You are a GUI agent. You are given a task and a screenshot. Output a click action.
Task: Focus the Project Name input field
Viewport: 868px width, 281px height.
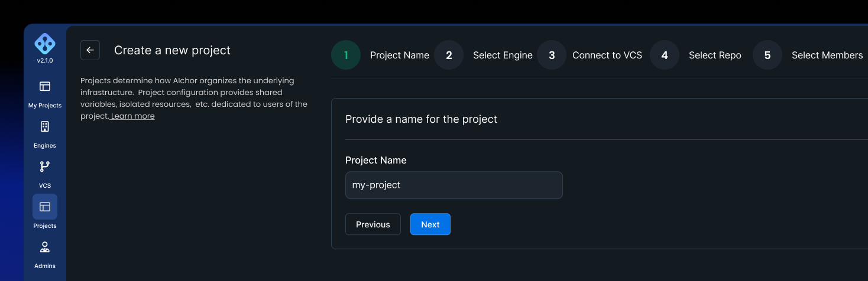(x=454, y=185)
